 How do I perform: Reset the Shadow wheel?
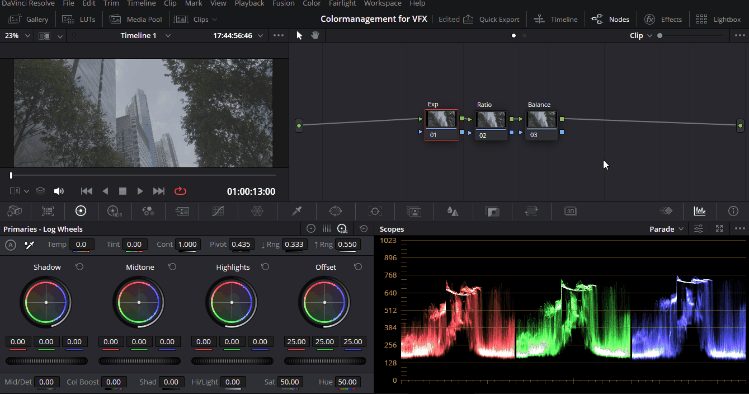(x=79, y=267)
